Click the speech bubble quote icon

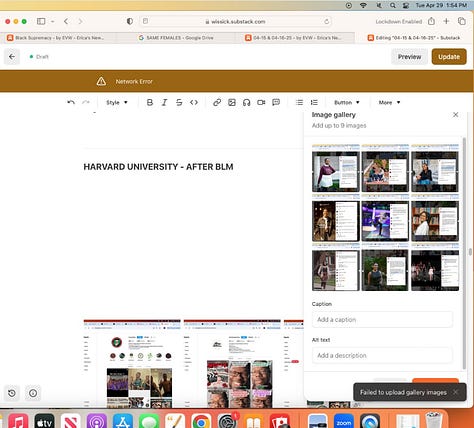[276, 102]
